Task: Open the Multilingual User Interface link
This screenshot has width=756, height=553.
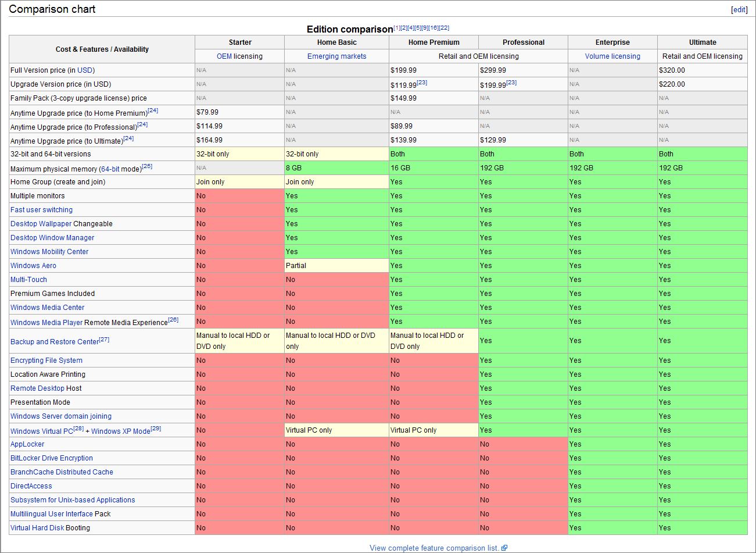Action: (x=52, y=514)
